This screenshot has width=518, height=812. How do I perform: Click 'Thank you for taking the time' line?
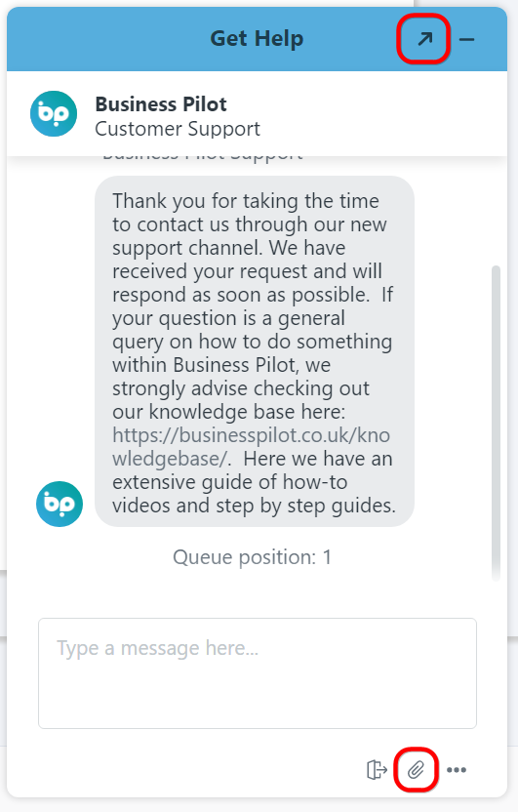coord(246,201)
